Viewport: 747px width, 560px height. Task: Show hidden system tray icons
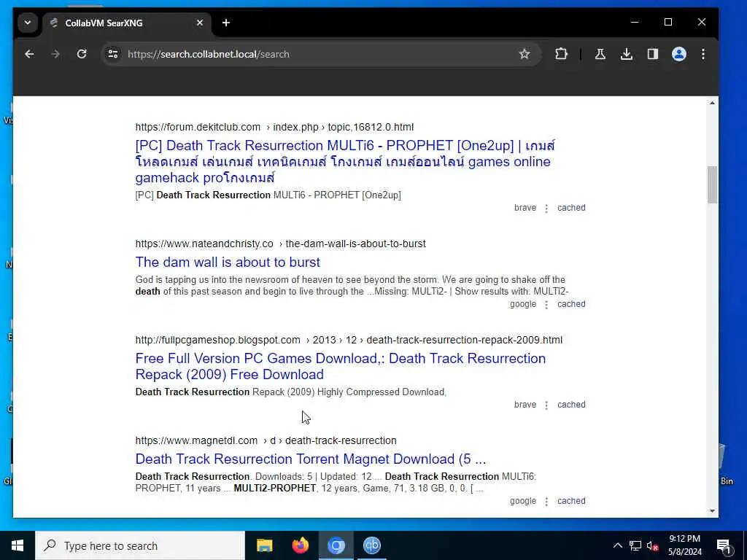click(617, 545)
